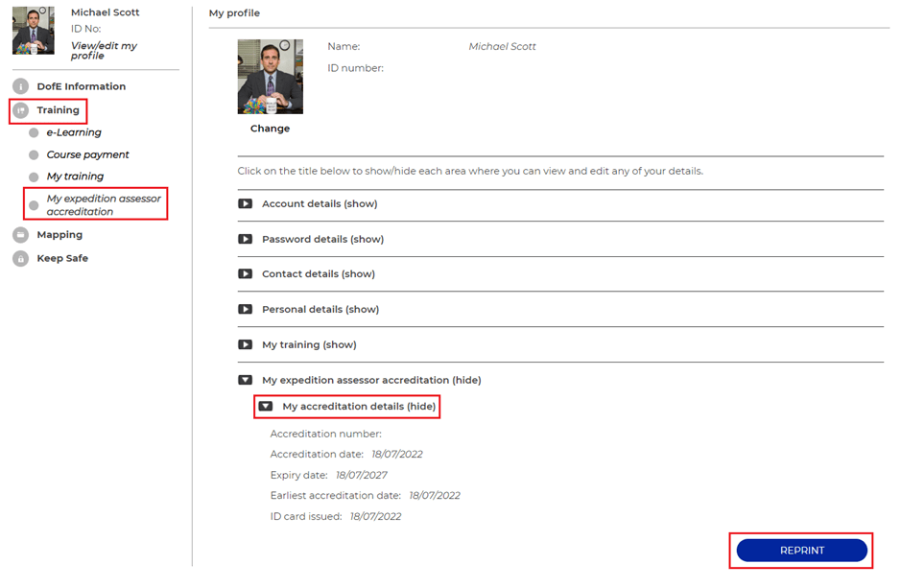Show the My training section arrow
Viewport: 901px width, 588px height.
[x=246, y=344]
